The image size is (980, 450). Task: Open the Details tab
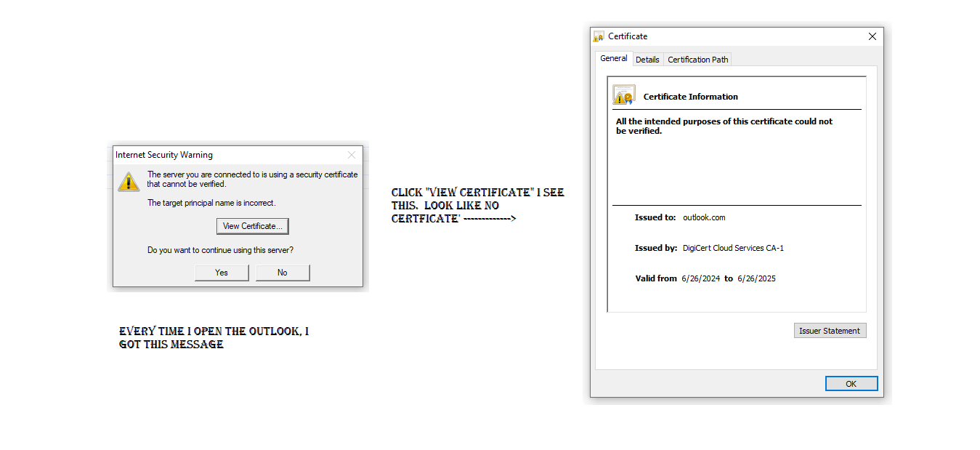coord(647,60)
